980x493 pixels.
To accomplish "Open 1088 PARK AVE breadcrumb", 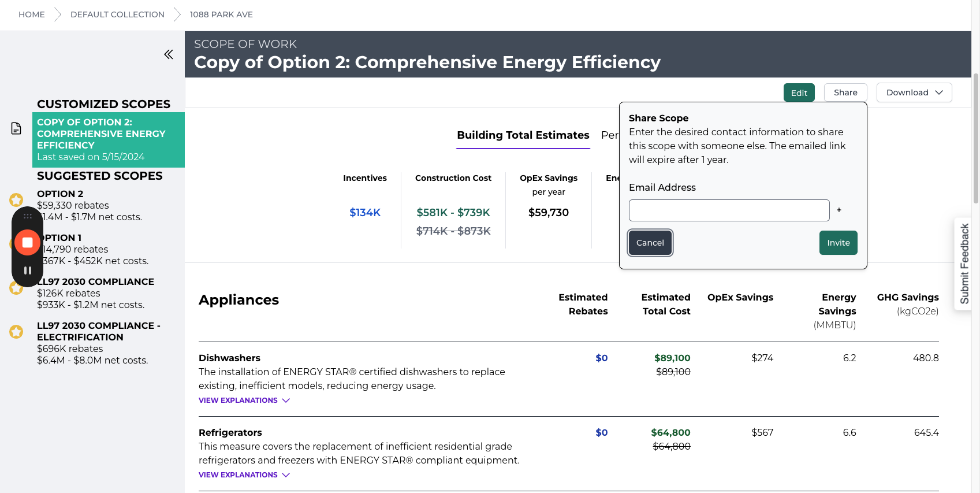I will (221, 14).
